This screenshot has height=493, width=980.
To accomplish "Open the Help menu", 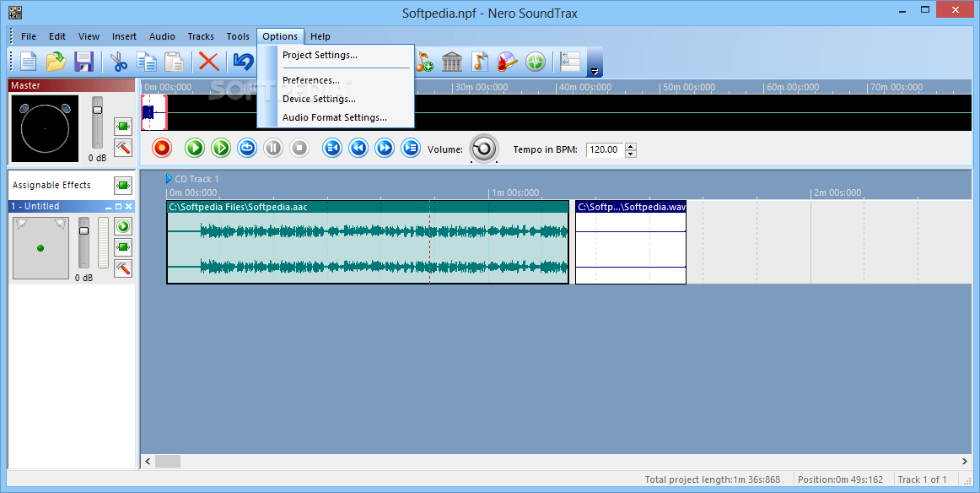I will point(320,36).
